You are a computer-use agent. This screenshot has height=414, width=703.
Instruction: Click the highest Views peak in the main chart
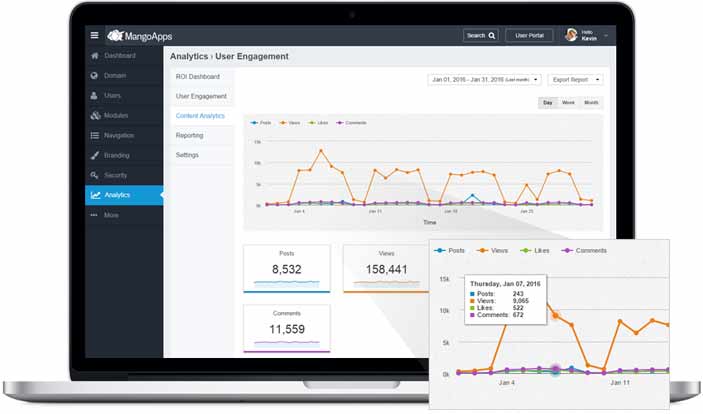tap(321, 151)
